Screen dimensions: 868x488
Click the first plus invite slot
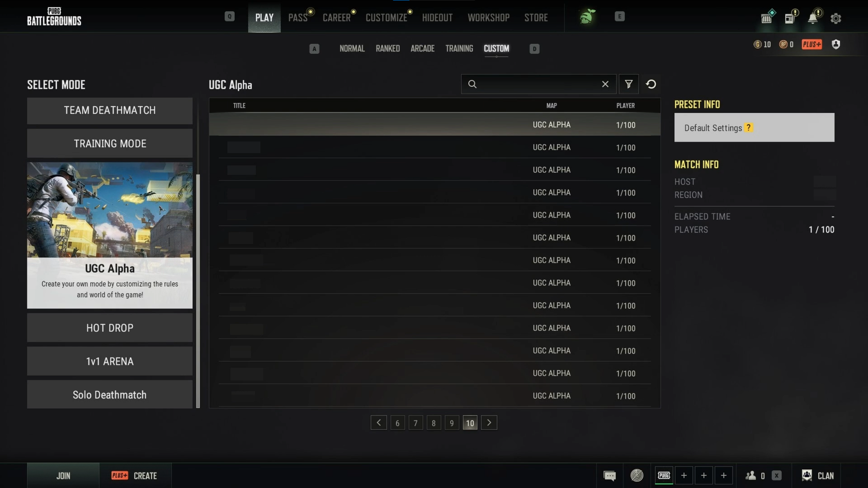(x=684, y=475)
